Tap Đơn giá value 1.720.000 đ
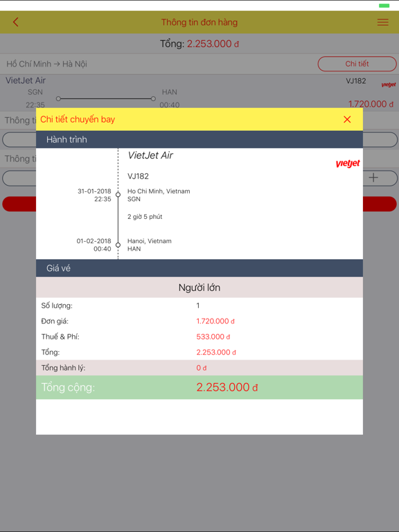This screenshot has width=399, height=532. pyautogui.click(x=215, y=321)
